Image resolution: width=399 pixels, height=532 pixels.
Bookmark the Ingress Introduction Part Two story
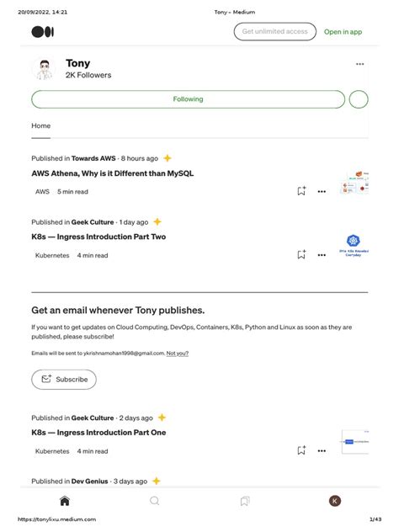pyautogui.click(x=301, y=254)
